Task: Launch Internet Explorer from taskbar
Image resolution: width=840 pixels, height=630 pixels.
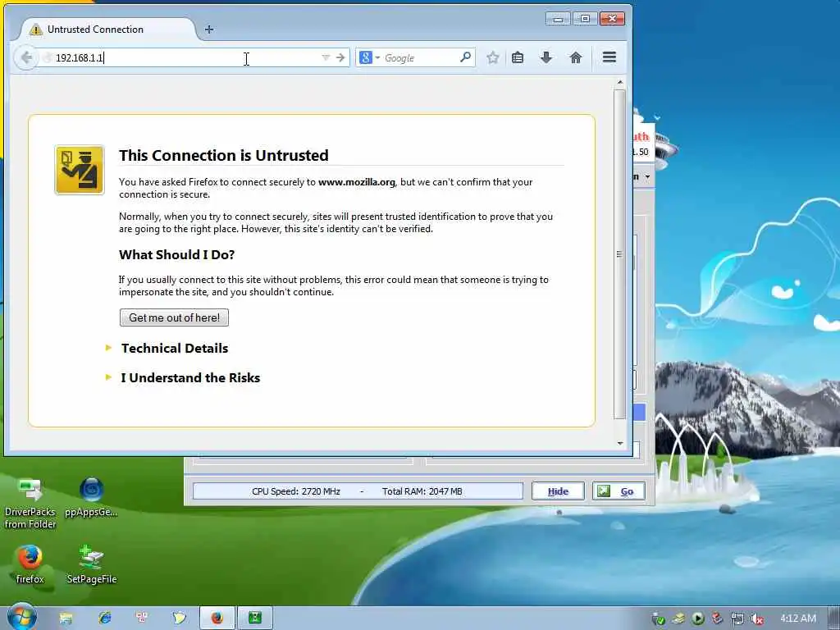Action: coord(104,619)
